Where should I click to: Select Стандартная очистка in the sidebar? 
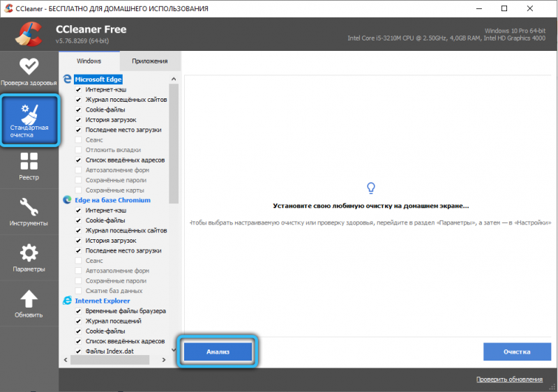29,120
